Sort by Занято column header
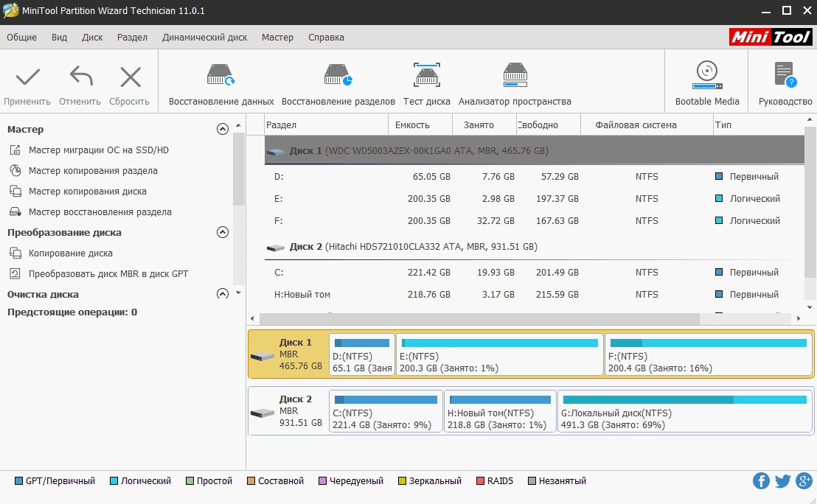 (x=484, y=125)
